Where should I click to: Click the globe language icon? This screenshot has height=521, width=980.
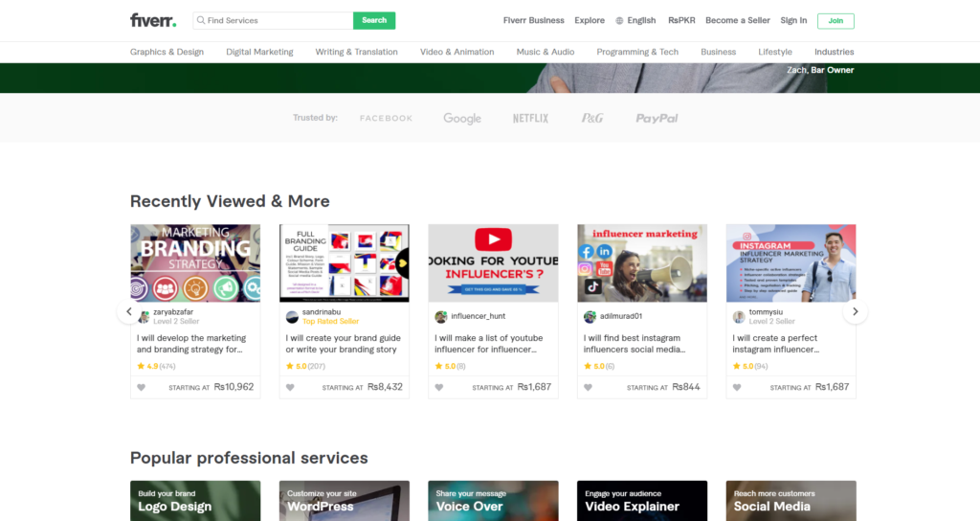point(619,21)
